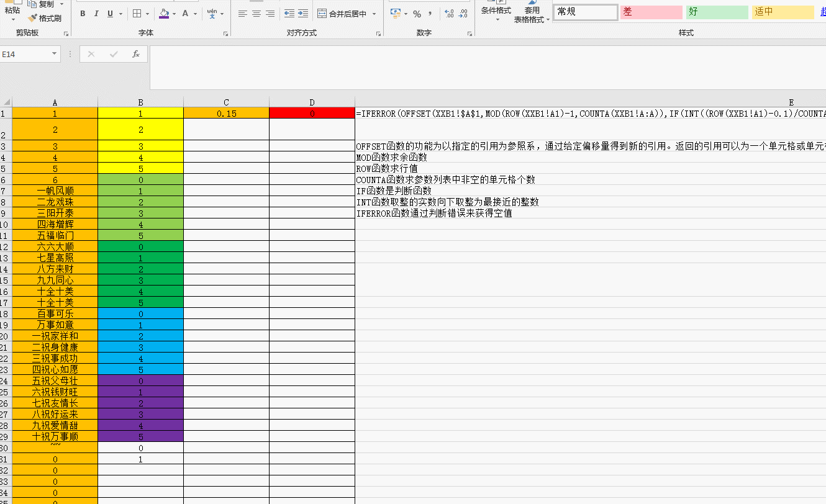Click accounting number format icon
The image size is (826, 504).
pyautogui.click(x=396, y=14)
